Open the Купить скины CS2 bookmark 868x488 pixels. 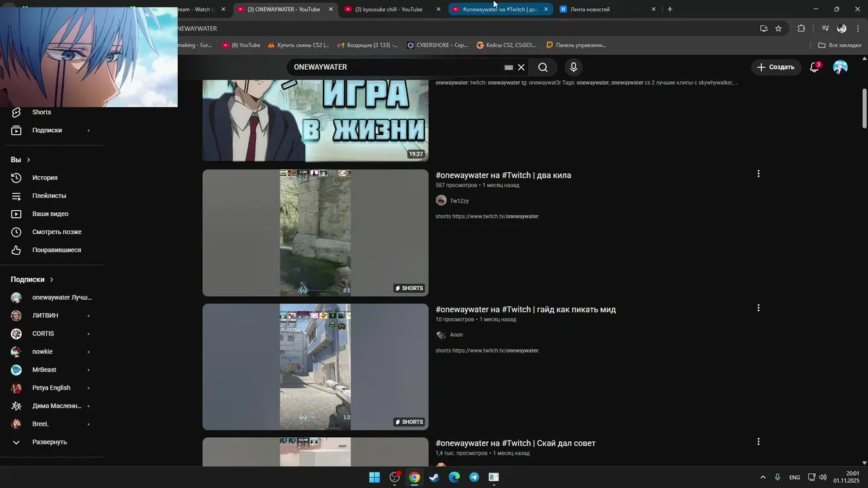click(x=298, y=45)
